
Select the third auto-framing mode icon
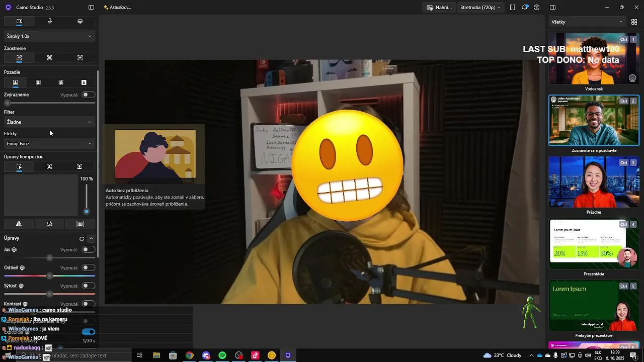(x=79, y=166)
